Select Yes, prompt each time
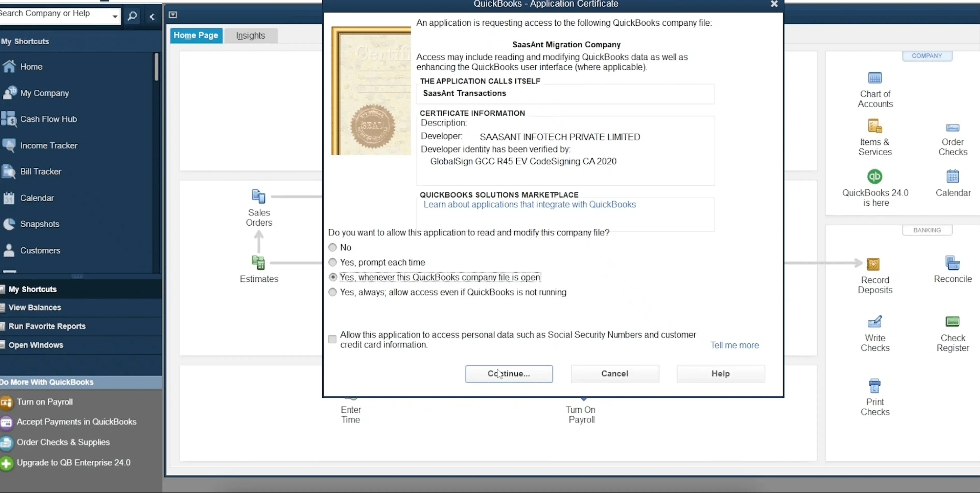 tap(333, 262)
